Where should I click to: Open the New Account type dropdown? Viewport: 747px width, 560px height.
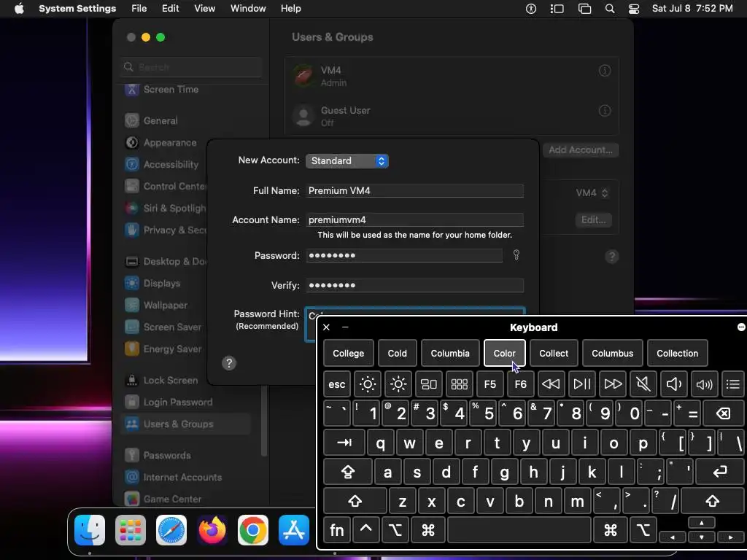click(347, 161)
